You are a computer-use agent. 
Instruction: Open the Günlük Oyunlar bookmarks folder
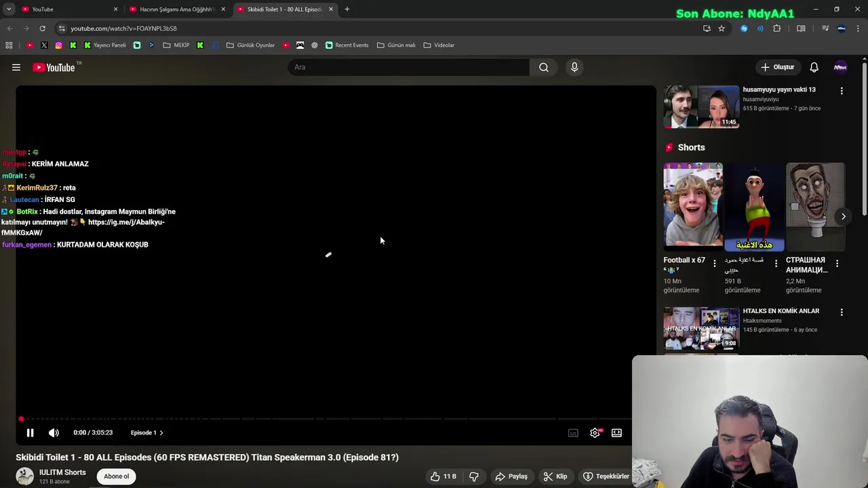pyautogui.click(x=250, y=45)
